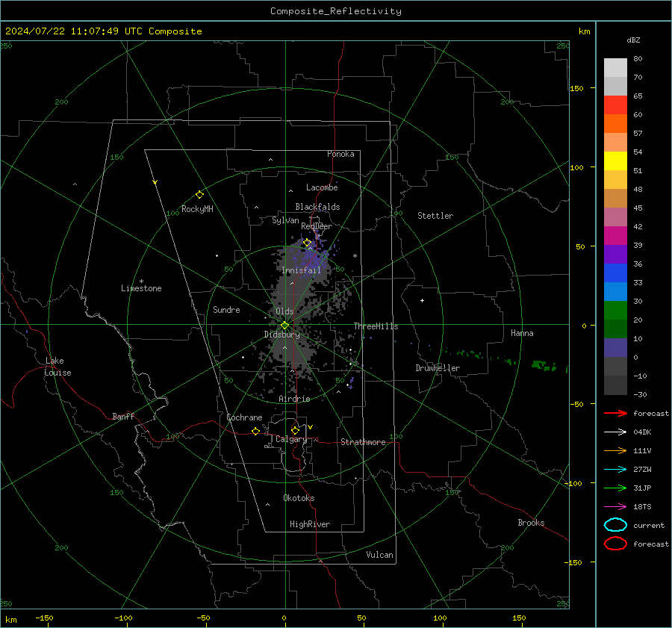This screenshot has height=628, width=672.
Task: Click the Innisfail city label
Action: [301, 270]
